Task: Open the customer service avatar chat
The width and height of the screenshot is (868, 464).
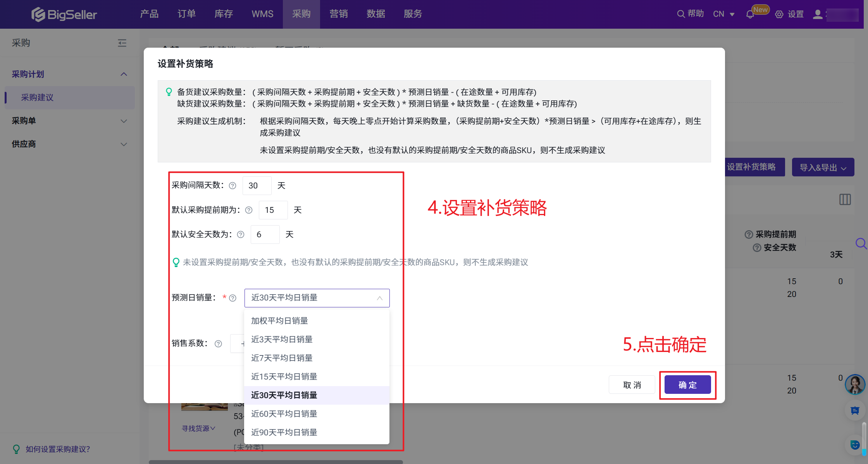Action: (854, 384)
